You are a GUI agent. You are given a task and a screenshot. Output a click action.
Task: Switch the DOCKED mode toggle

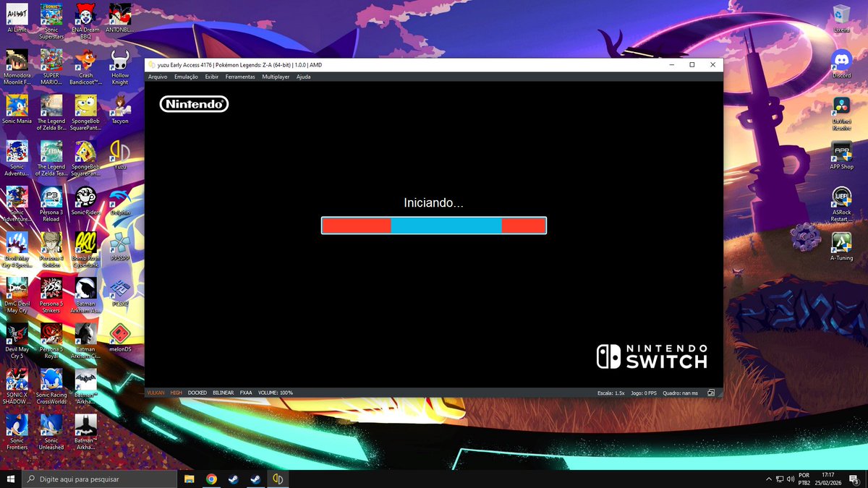click(197, 393)
